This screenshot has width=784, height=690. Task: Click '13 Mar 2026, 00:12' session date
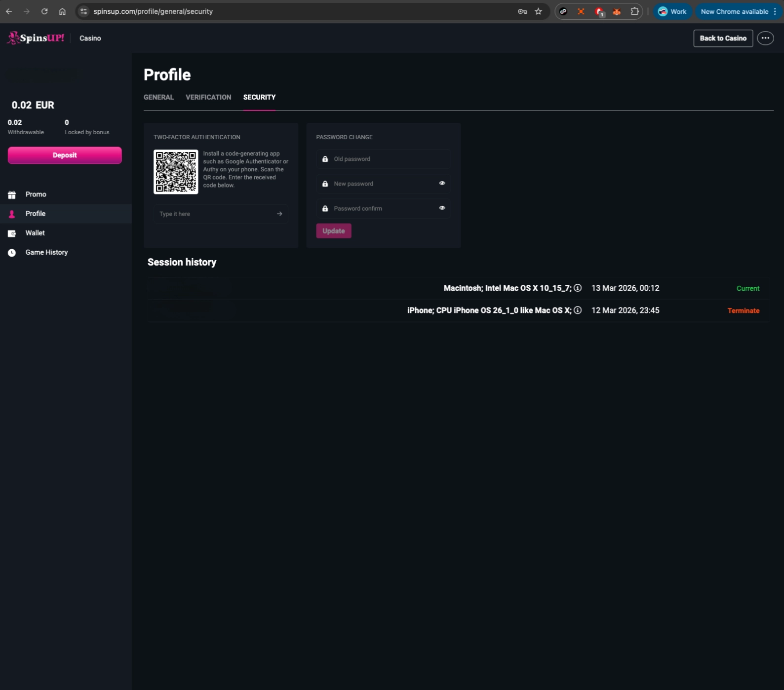tap(625, 288)
